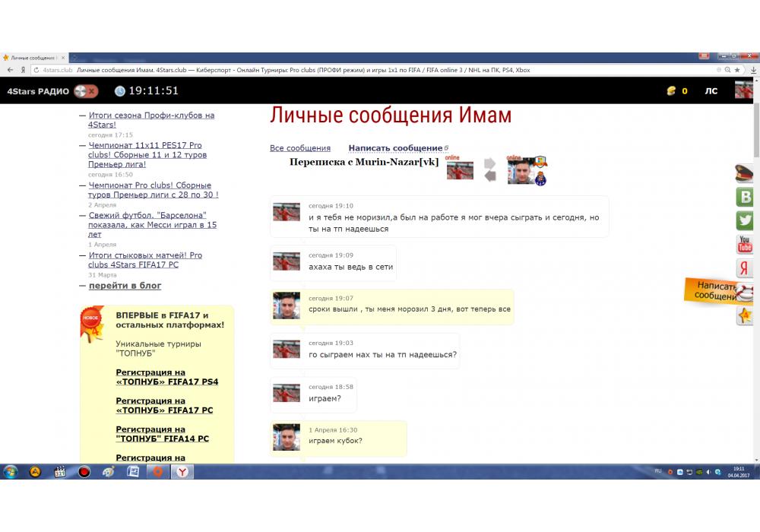Open the VK social sidebar icon
Screen dimensions: 760x532
pyautogui.click(x=745, y=198)
